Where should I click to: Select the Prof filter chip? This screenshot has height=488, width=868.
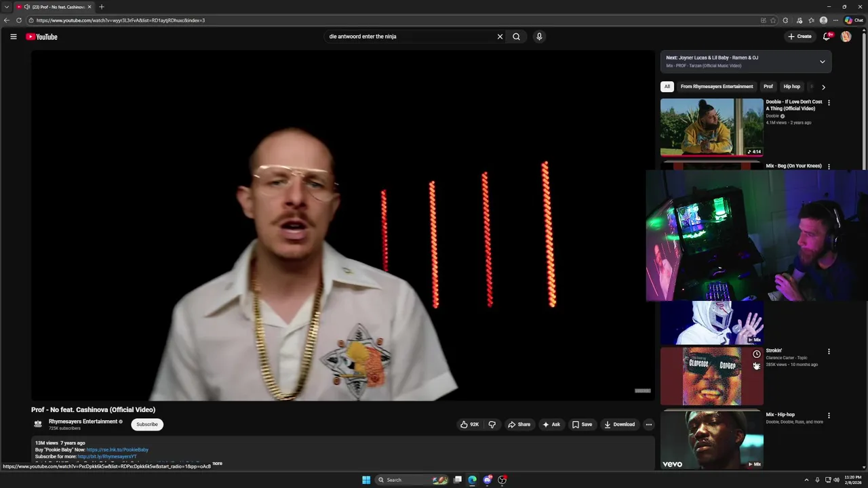pyautogui.click(x=768, y=87)
